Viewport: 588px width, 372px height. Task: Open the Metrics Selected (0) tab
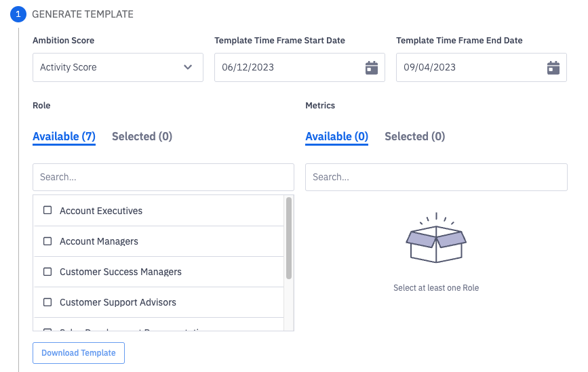coord(414,136)
